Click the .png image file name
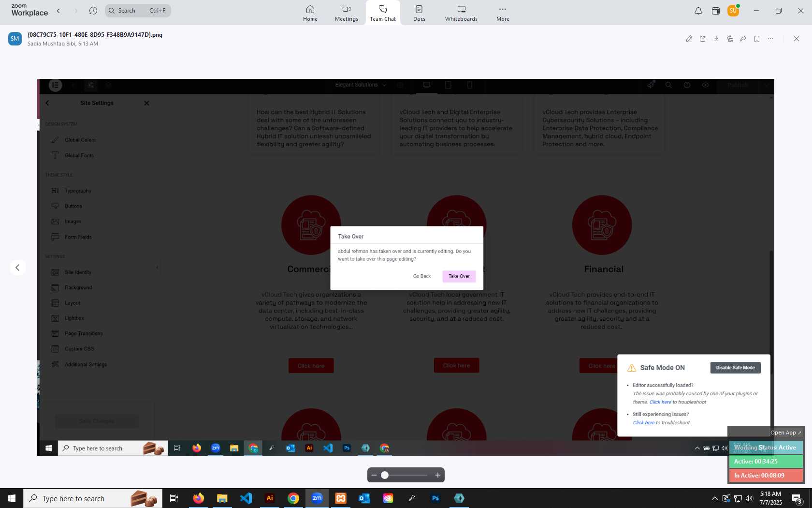 [x=95, y=35]
